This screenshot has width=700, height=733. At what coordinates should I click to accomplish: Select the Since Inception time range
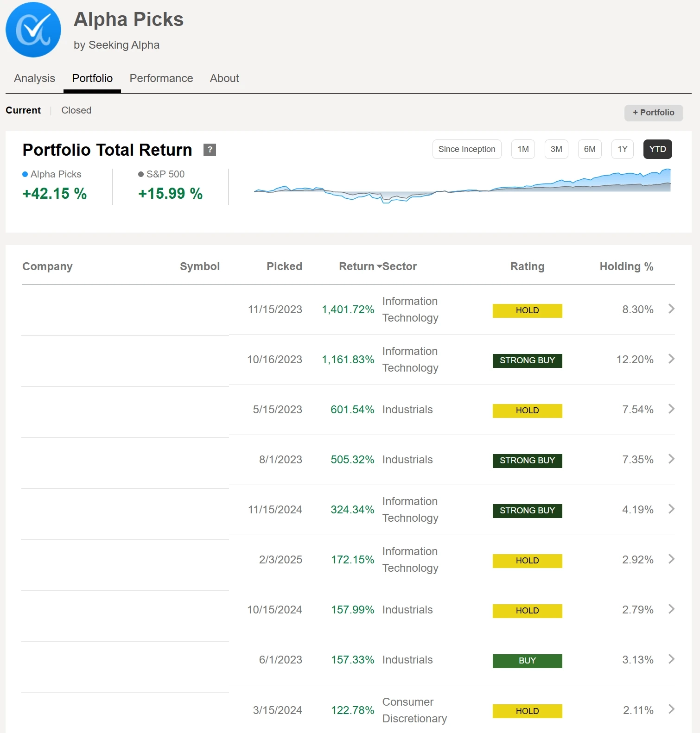click(466, 149)
